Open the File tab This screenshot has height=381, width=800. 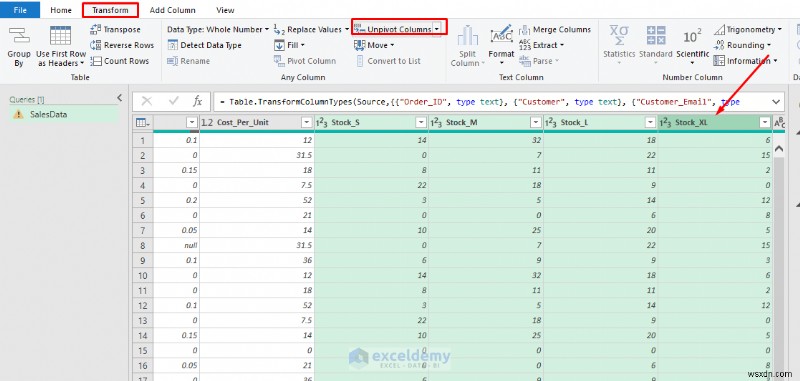[20, 10]
